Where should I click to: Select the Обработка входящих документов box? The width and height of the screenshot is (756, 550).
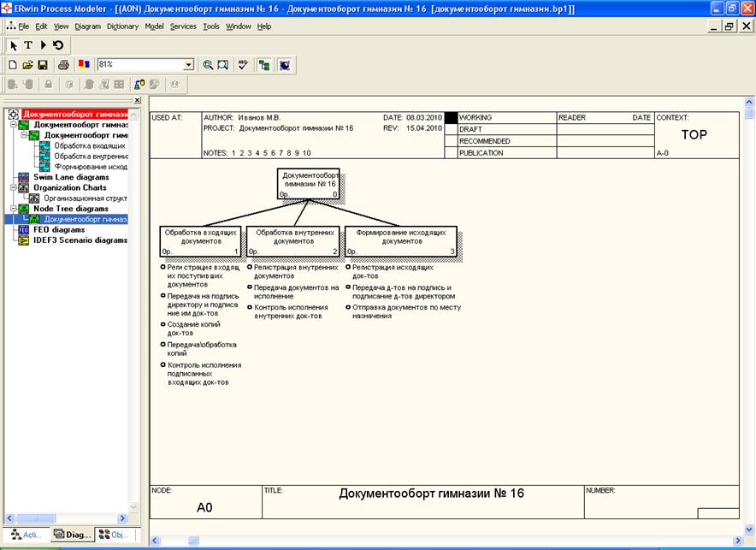200,241
